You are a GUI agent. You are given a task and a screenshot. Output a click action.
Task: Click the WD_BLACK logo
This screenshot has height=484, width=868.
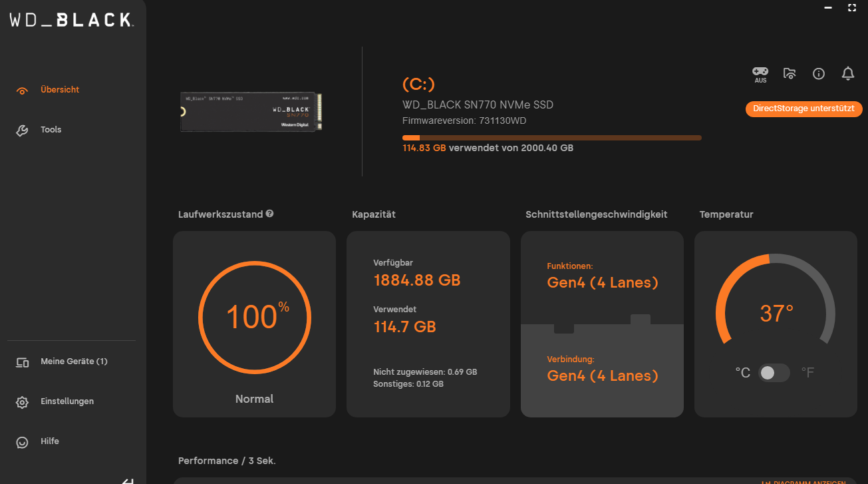click(x=72, y=20)
